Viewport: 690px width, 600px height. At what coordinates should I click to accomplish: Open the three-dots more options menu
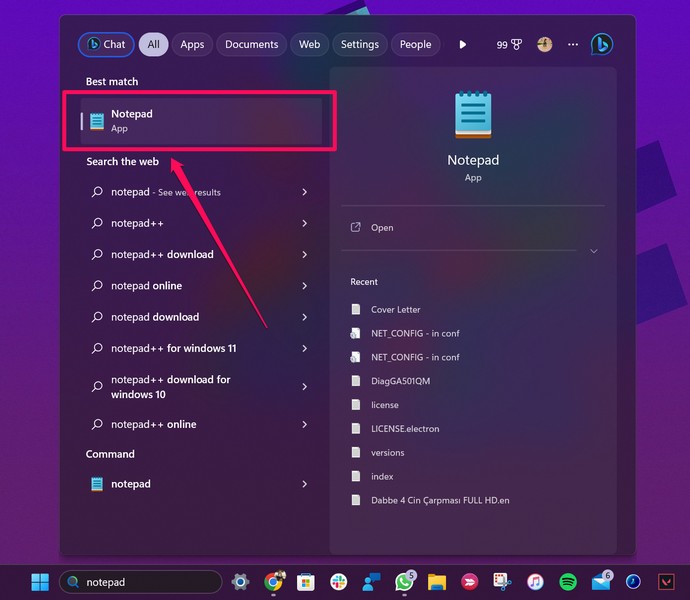pyautogui.click(x=573, y=44)
